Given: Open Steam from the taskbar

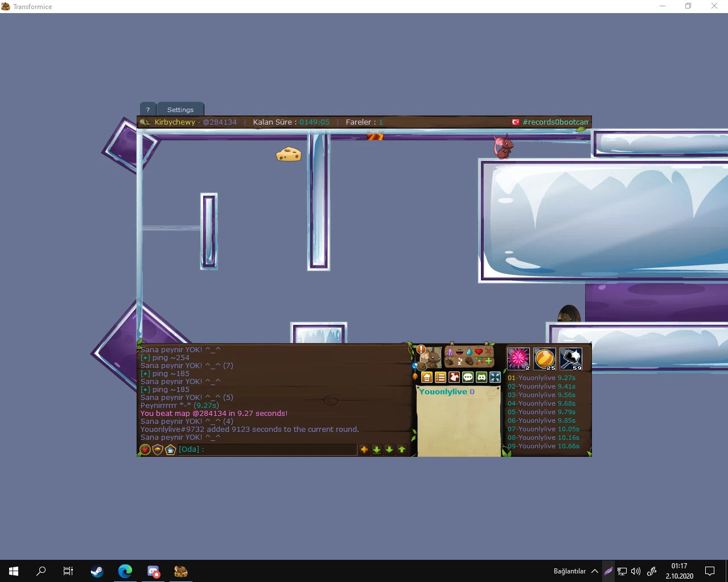Looking at the screenshot, I should pos(97,571).
